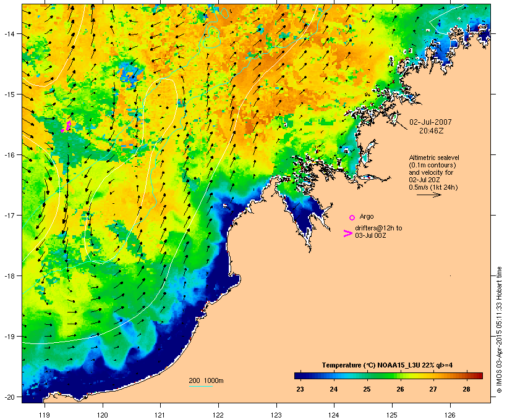Click the IMOS copyright timestamp text
507x420 pixels.
click(x=500, y=330)
